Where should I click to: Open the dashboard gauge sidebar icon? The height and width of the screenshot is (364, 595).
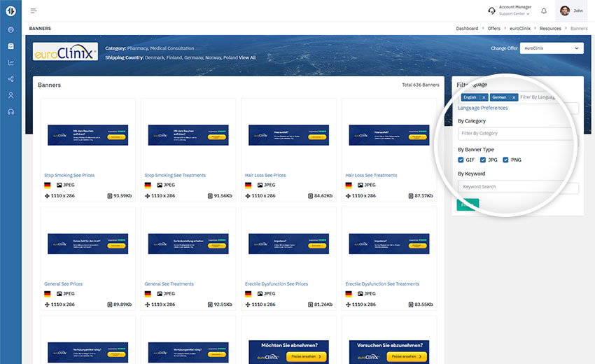coord(10,29)
